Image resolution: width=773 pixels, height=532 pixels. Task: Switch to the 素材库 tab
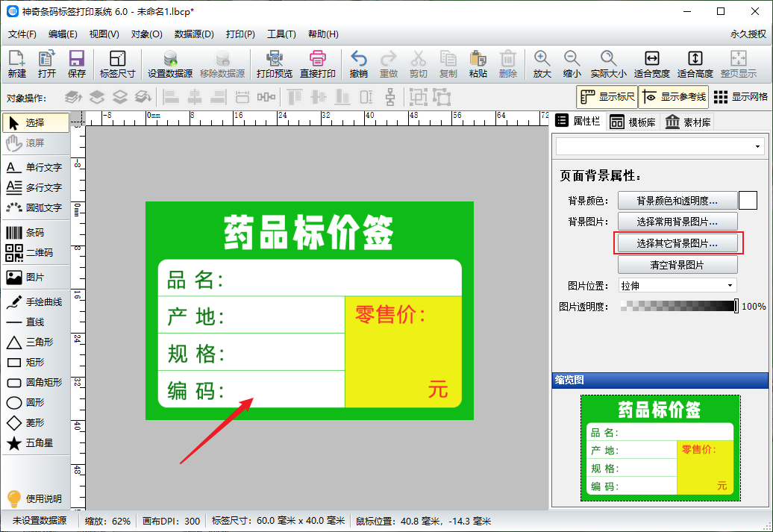pyautogui.click(x=688, y=122)
